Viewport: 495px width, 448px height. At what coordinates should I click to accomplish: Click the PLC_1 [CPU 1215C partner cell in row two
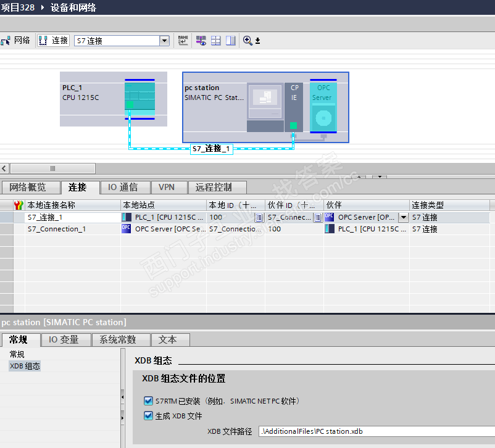(x=367, y=229)
